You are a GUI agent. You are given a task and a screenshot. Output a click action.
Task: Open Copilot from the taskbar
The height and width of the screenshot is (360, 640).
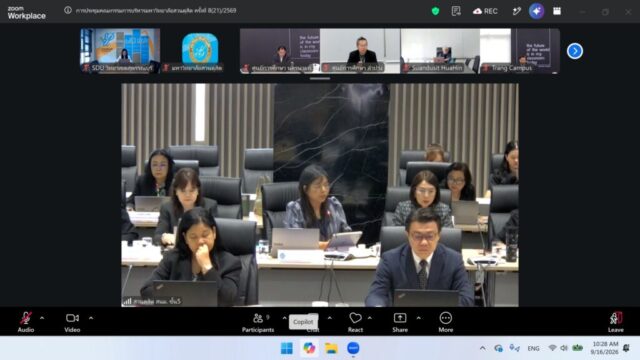click(309, 348)
